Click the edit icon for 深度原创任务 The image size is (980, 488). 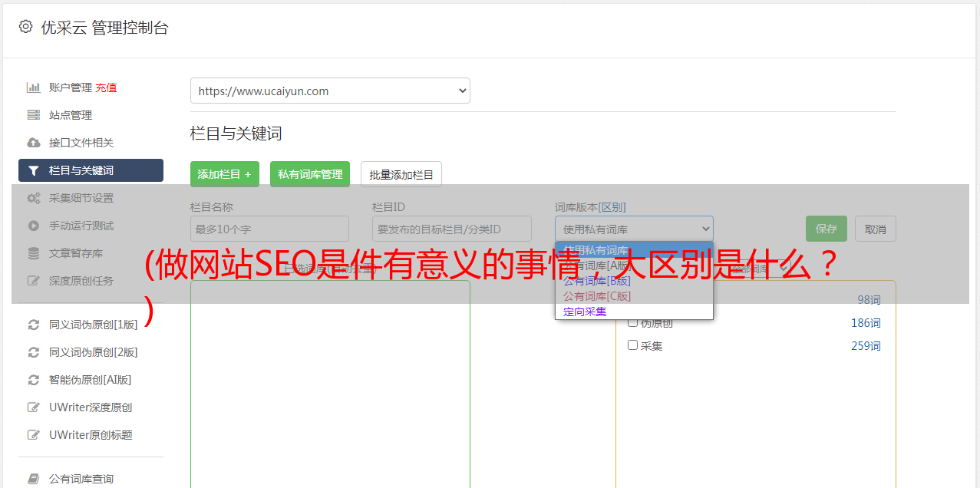(x=33, y=281)
